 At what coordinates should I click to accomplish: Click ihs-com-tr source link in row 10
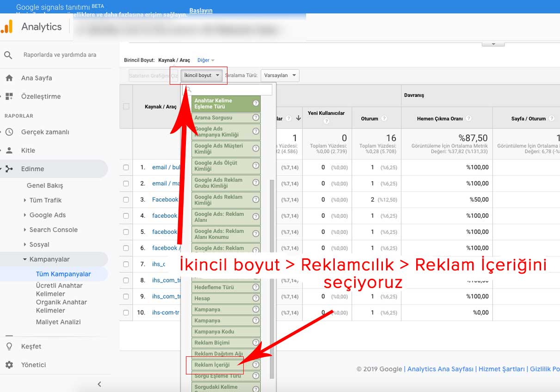tap(166, 313)
